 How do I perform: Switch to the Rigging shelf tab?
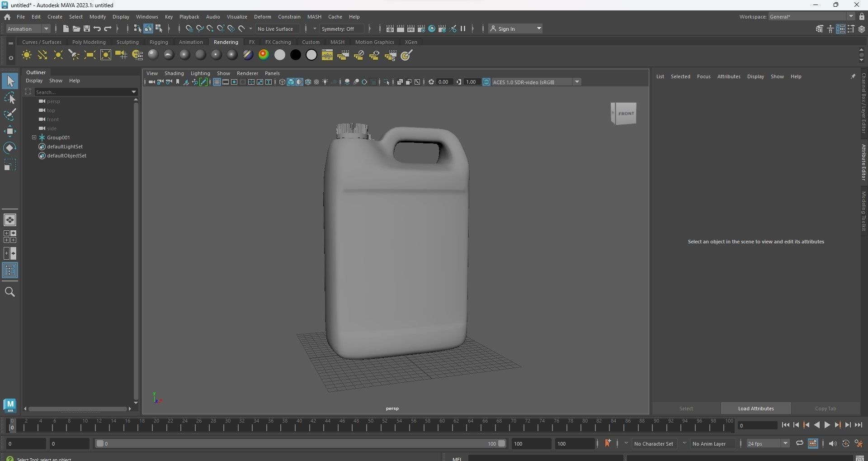coord(159,42)
